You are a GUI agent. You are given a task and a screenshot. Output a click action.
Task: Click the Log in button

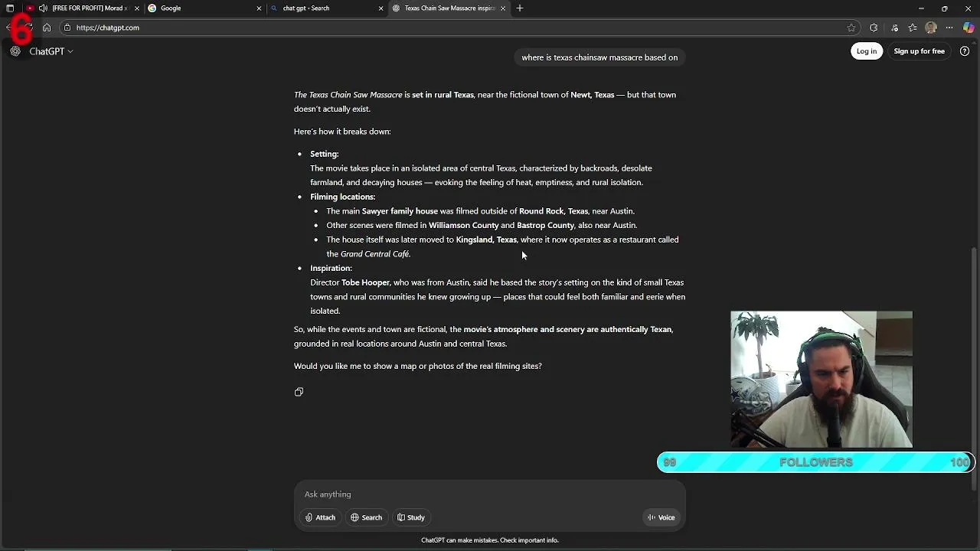pos(867,51)
